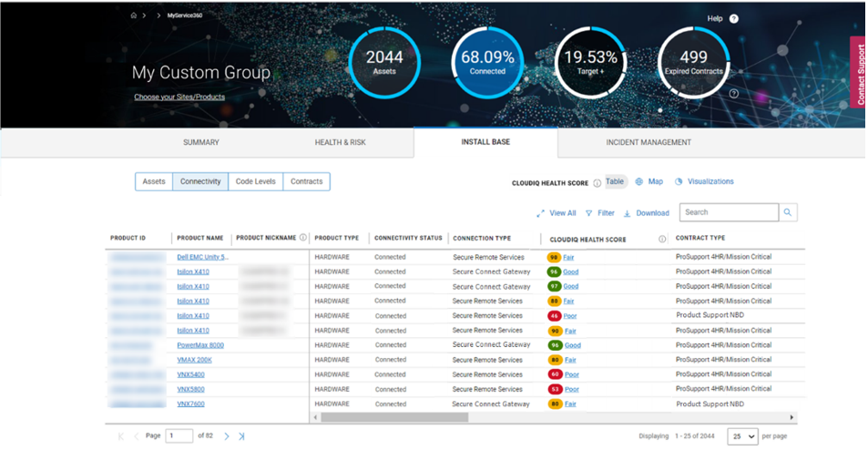The width and height of the screenshot is (868, 450).
Task: Click the Choose your Sites/Products link
Action: click(x=179, y=97)
